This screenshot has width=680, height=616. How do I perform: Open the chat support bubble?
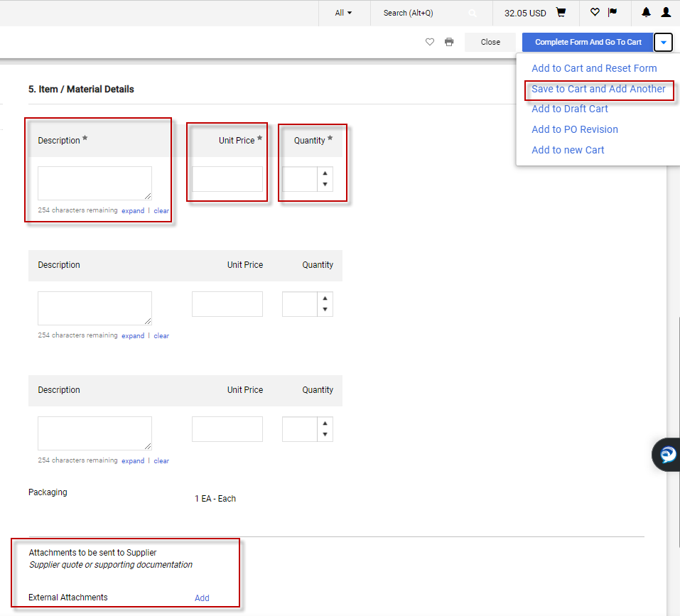coord(668,455)
